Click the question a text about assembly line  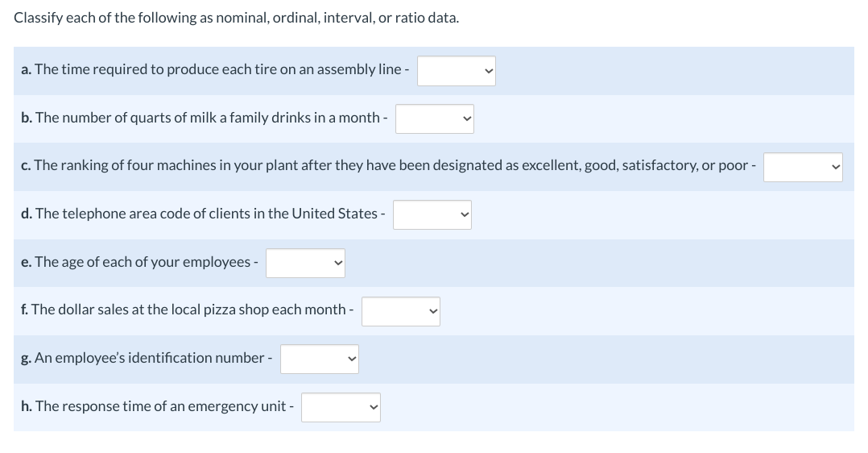tap(215, 69)
